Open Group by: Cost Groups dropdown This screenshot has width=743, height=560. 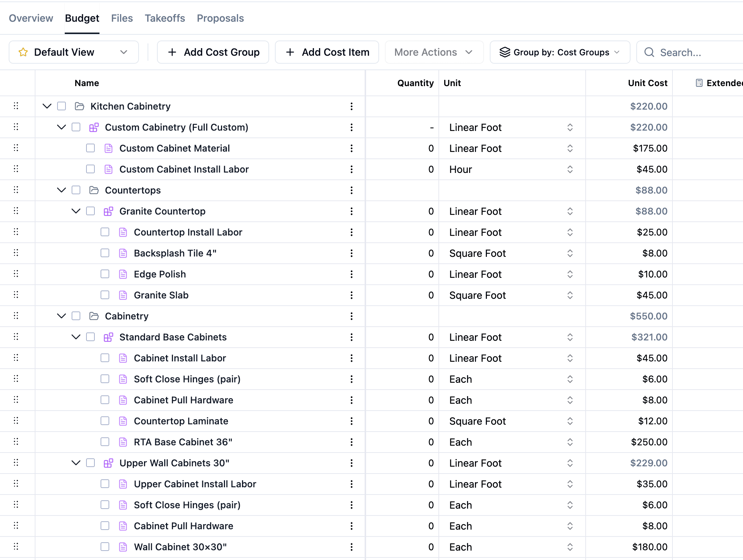(560, 52)
